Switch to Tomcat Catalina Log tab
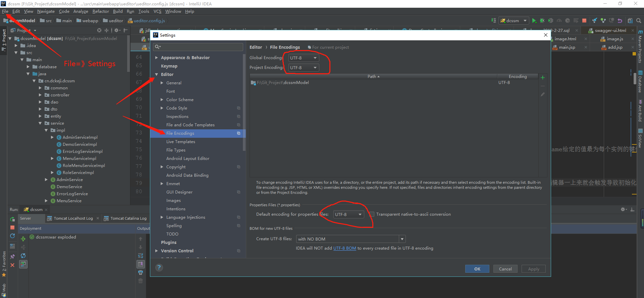Image resolution: width=644 pixels, height=298 pixels. point(125,218)
